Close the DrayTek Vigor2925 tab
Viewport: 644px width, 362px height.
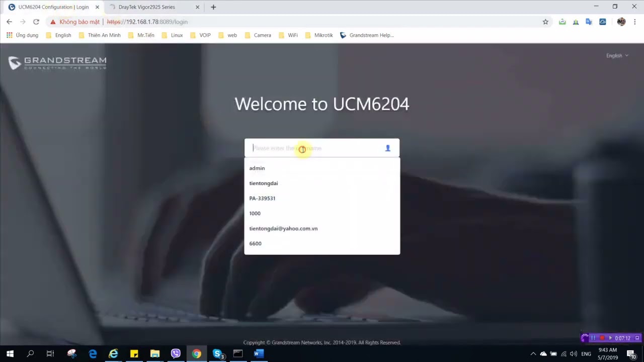coord(197,7)
